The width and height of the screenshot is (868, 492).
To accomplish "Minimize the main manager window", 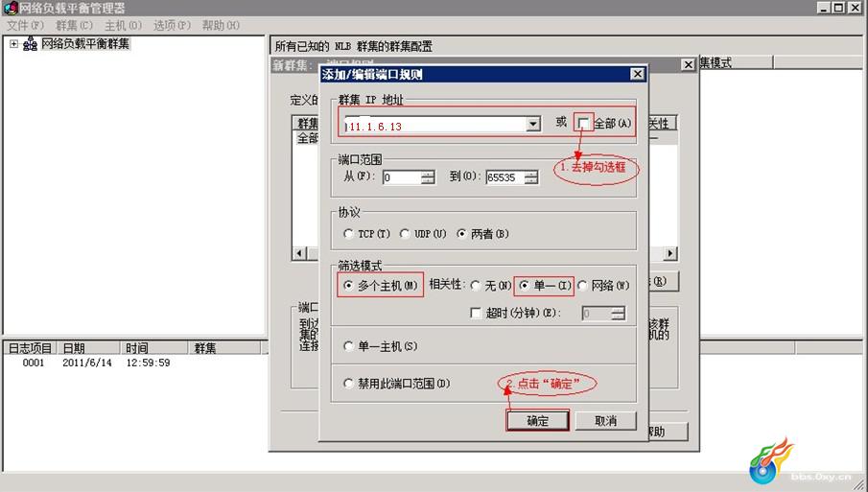I will click(x=825, y=8).
